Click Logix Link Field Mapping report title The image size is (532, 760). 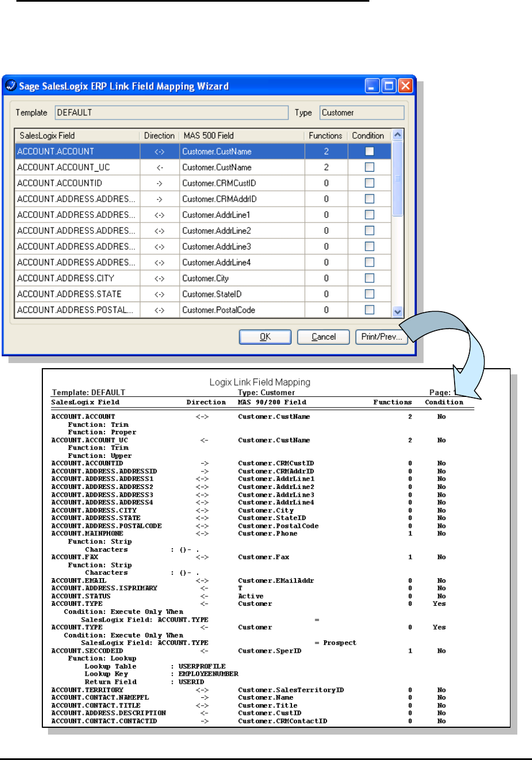point(260,382)
